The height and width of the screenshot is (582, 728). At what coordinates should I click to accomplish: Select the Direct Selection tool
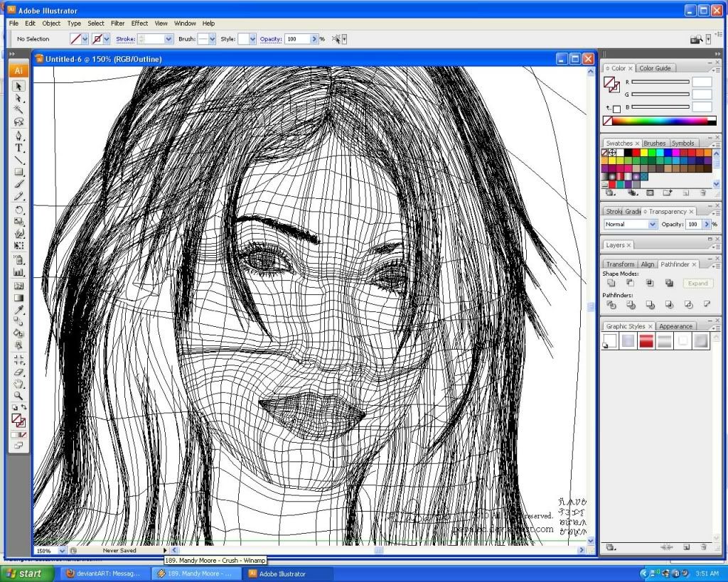18,98
